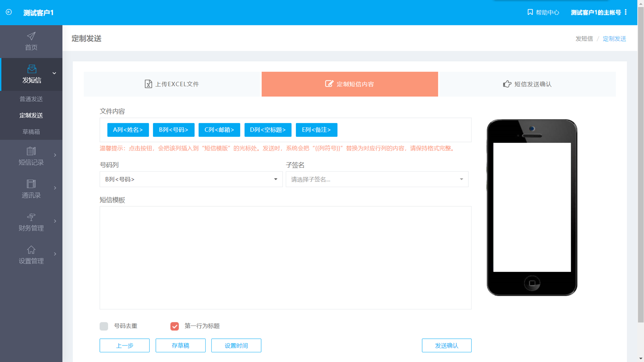Viewport: 644px width, 362px height.
Task: Switch to 短信发送确认 step tab
Action: 527,84
